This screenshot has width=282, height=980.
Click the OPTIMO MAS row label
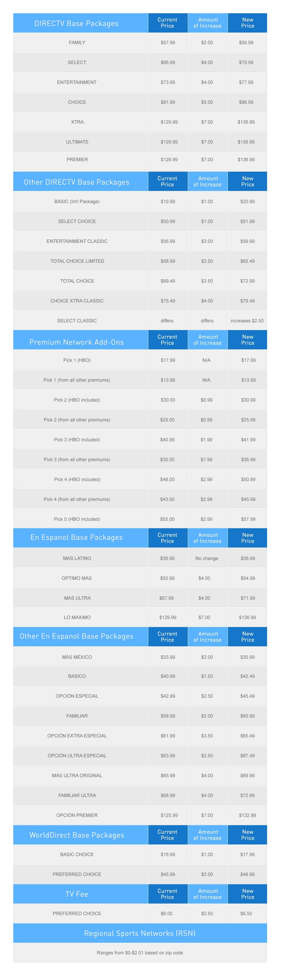click(x=77, y=578)
